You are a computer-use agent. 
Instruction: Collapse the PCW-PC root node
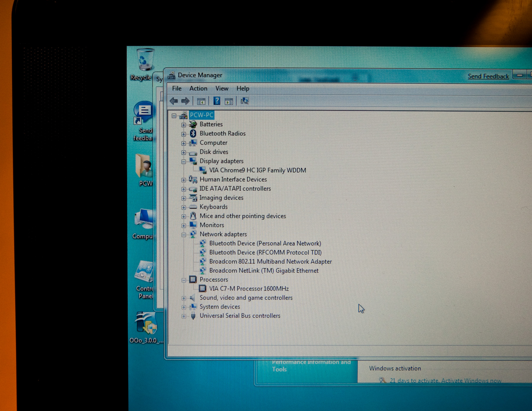(174, 116)
